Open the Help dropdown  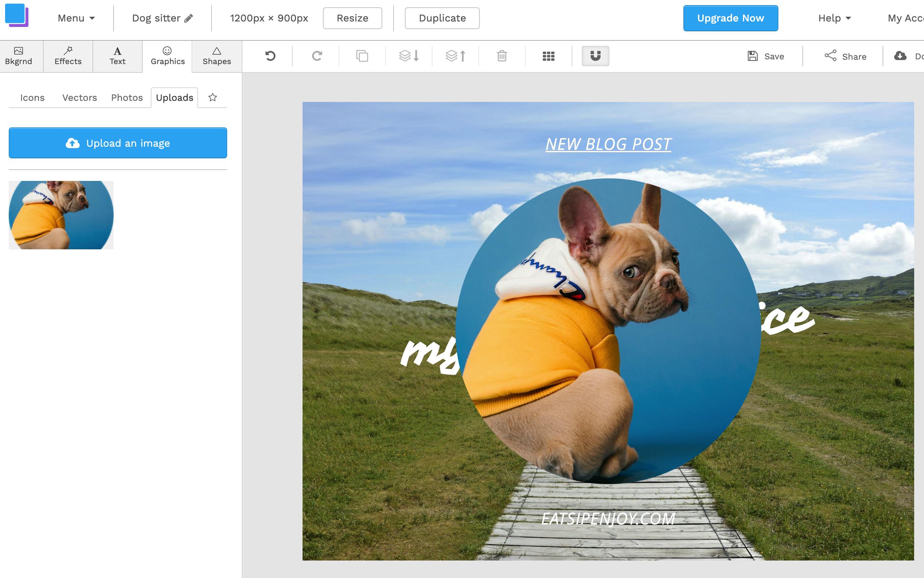(x=834, y=18)
